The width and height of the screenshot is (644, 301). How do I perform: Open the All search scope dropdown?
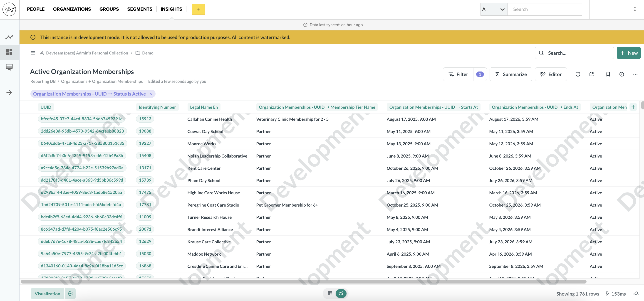(x=494, y=9)
